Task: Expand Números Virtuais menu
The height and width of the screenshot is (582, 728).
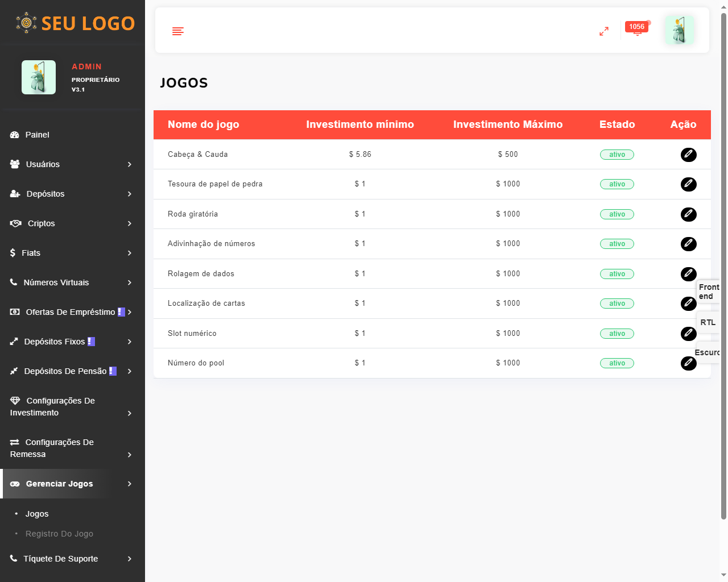Action: [x=72, y=282]
